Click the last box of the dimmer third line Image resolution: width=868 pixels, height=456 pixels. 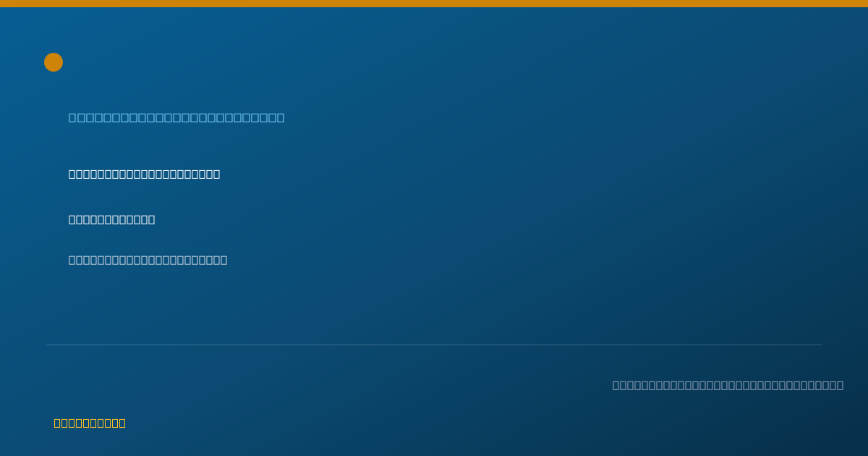224,260
